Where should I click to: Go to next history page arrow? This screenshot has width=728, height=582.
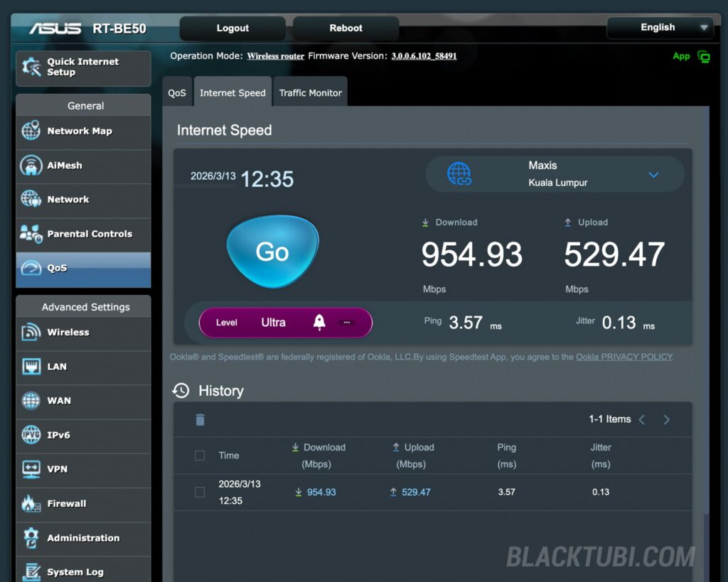666,420
